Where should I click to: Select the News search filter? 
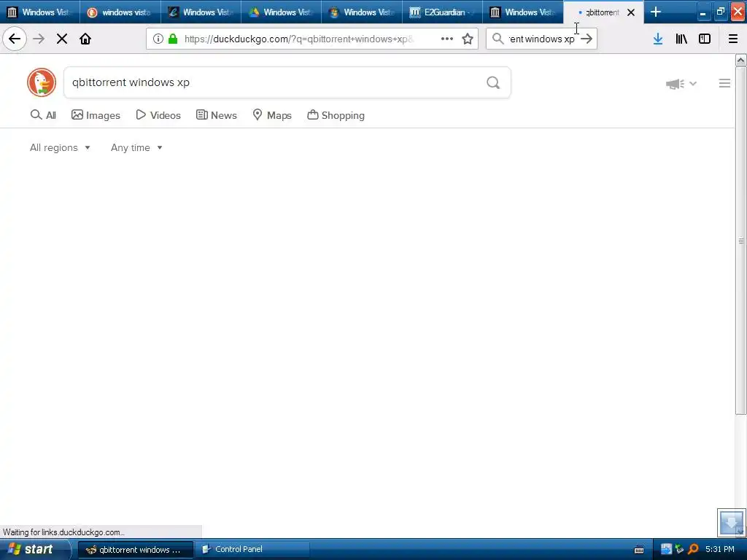216,115
